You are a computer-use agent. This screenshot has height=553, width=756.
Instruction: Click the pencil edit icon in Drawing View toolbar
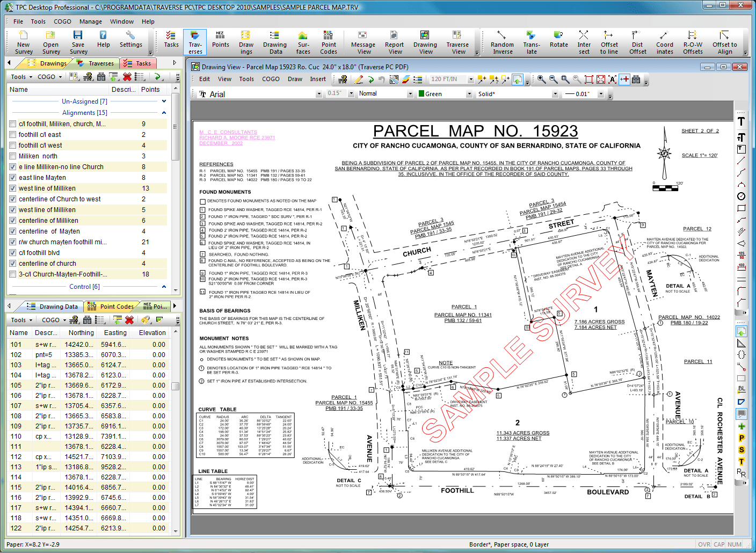pos(359,79)
